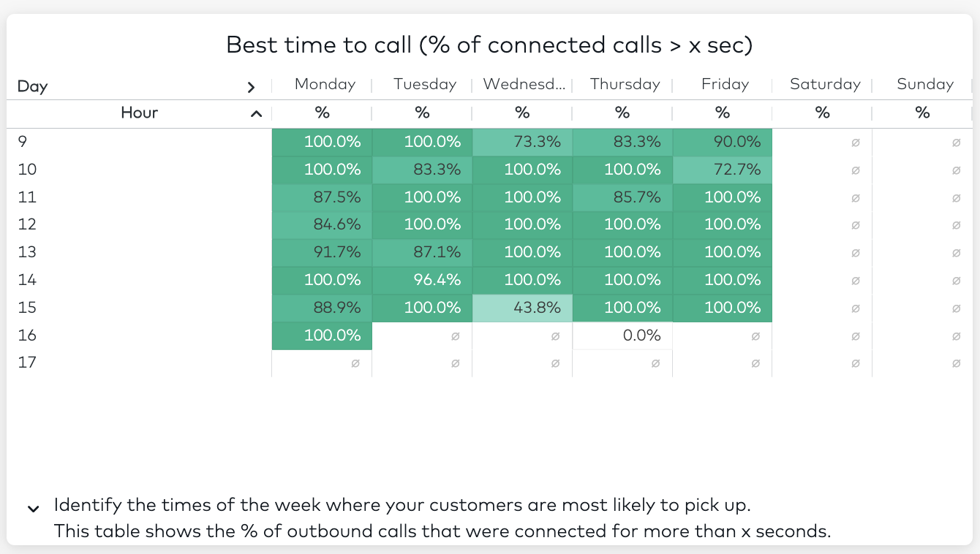Click the Wednesday 15h 43.8% cell
This screenshot has width=980, height=554.
[x=522, y=308]
